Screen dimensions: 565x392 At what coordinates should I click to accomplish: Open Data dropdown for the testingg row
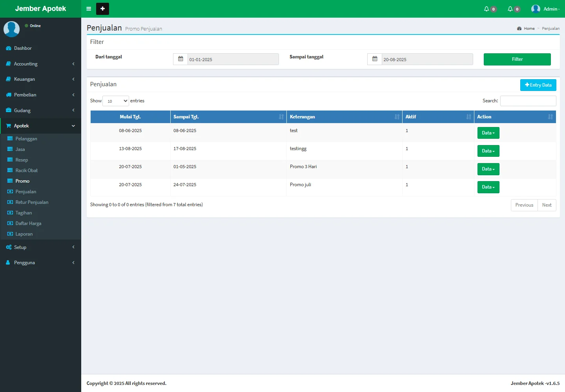[x=488, y=151]
